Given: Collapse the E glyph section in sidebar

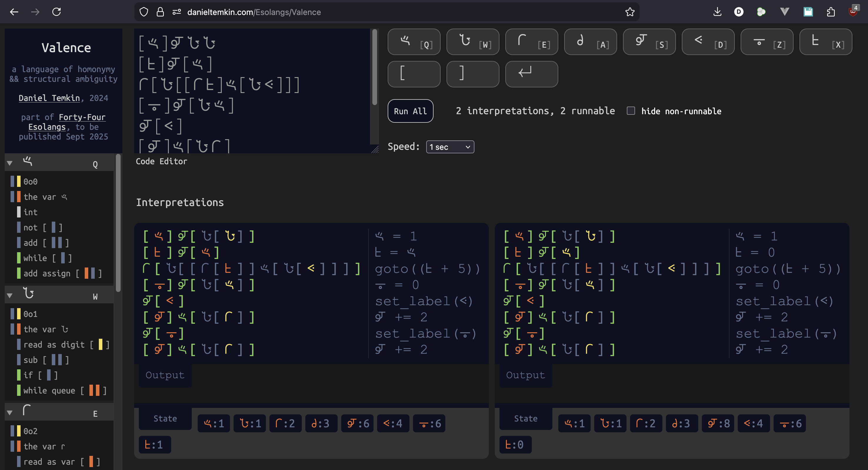Looking at the screenshot, I should click(x=10, y=413).
